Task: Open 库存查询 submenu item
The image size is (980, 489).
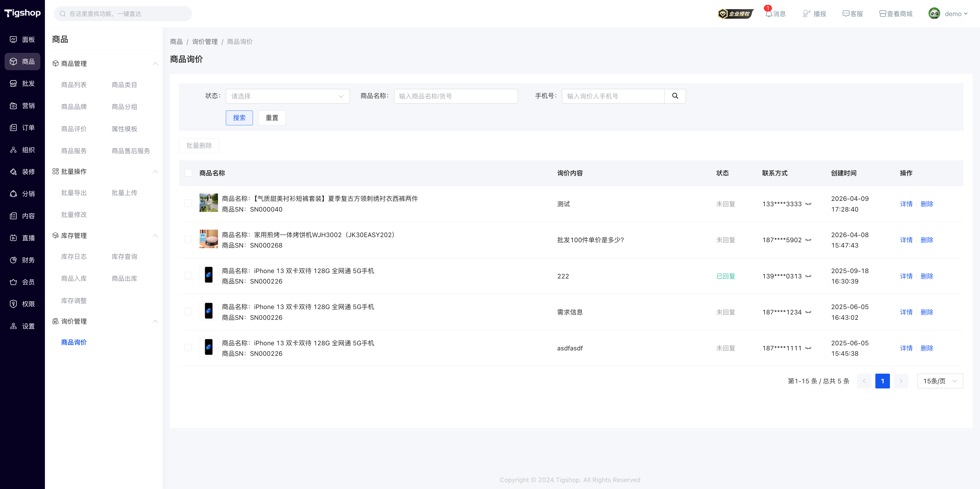Action: [x=124, y=257]
